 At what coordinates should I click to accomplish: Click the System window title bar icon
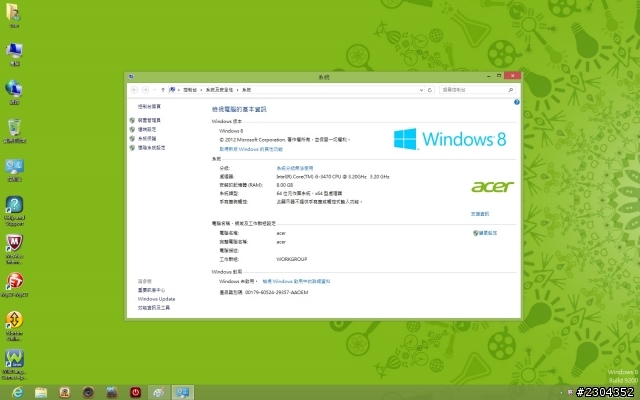click(x=131, y=76)
